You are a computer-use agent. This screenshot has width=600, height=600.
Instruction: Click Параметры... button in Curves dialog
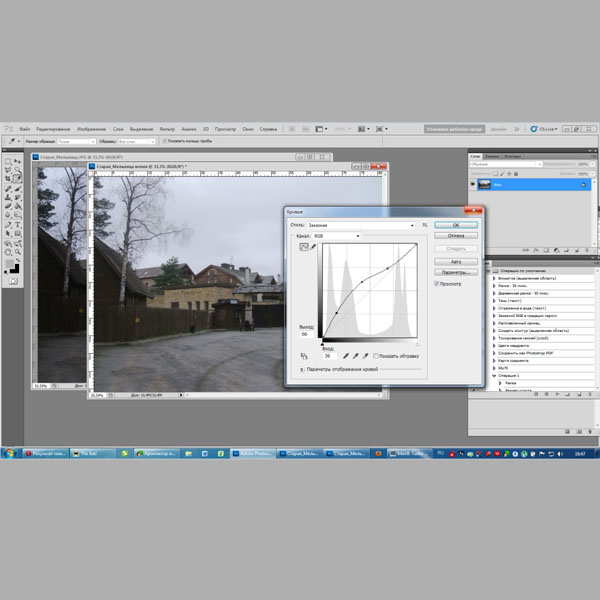click(x=456, y=272)
